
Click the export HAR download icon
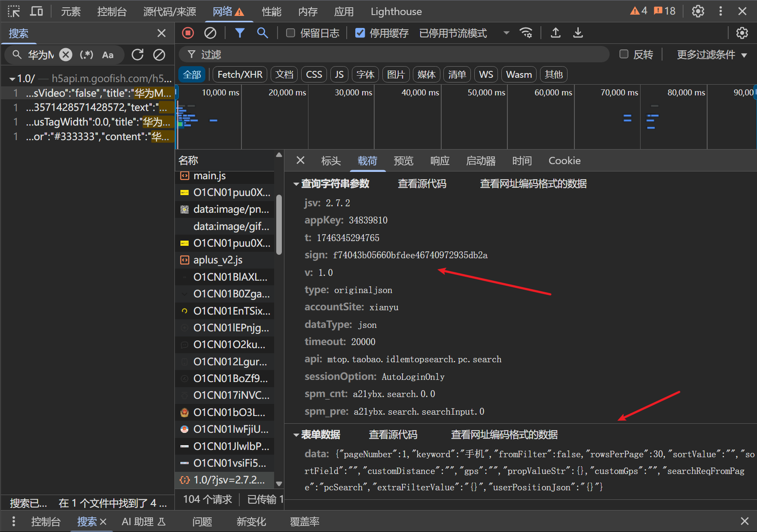pyautogui.click(x=578, y=33)
